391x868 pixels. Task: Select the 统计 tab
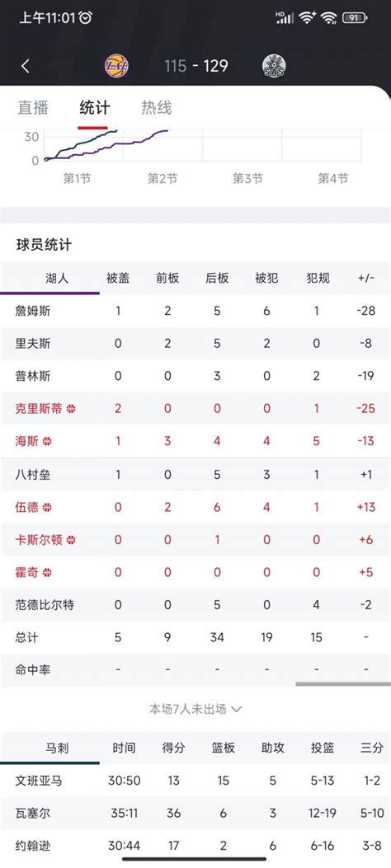point(95,107)
